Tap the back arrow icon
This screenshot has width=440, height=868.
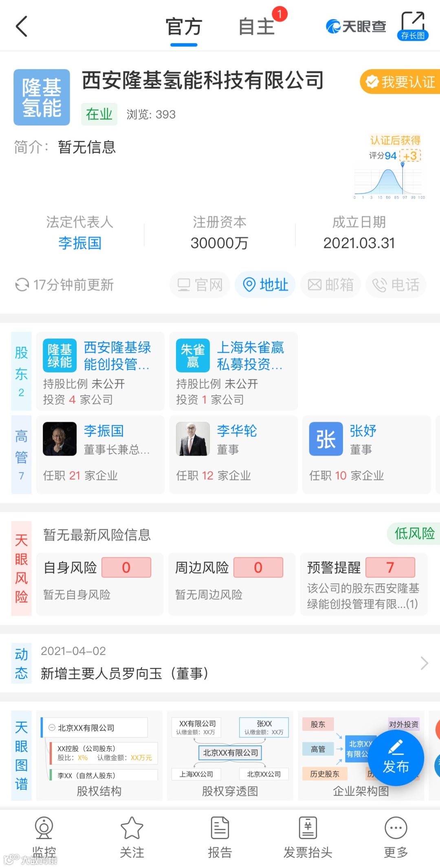click(x=22, y=26)
